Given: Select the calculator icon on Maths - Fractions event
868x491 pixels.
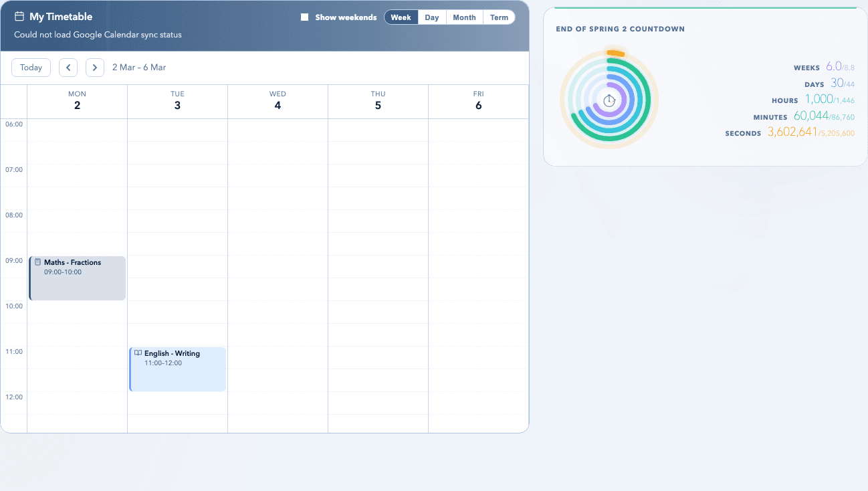Looking at the screenshot, I should coord(39,262).
